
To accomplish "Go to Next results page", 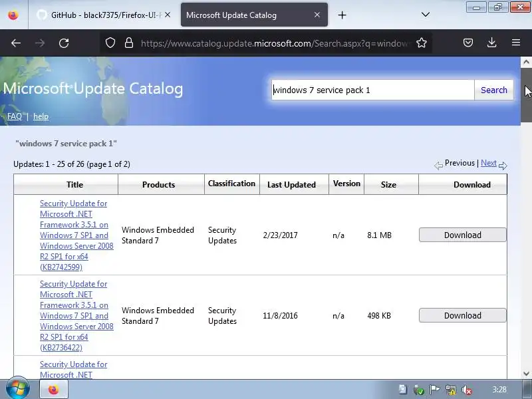I will click(x=489, y=163).
